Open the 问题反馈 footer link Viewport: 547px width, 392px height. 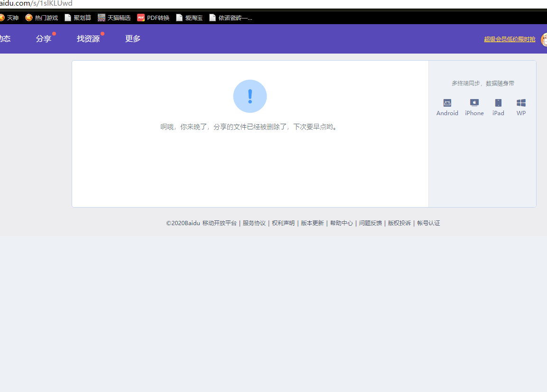coord(370,223)
